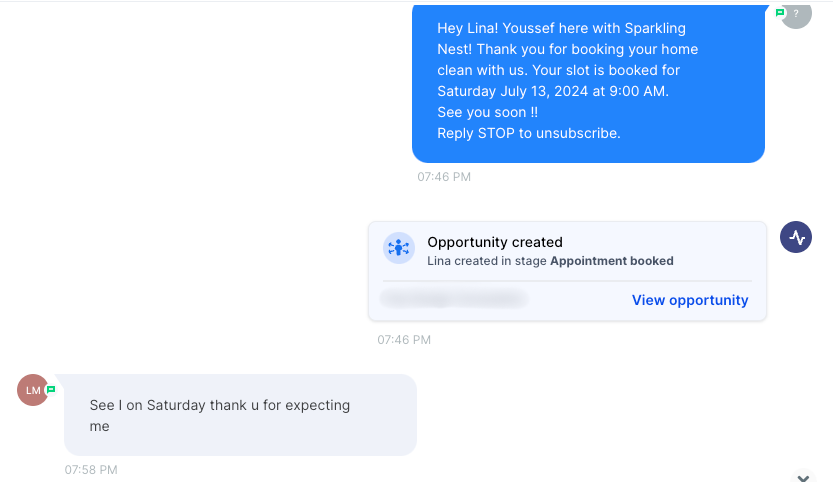Click the blue opportunity icon in the card
The width and height of the screenshot is (833, 482).
(x=398, y=248)
